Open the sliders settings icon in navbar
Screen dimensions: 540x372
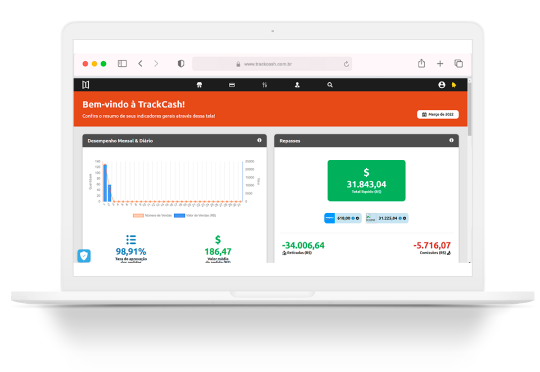(264, 85)
